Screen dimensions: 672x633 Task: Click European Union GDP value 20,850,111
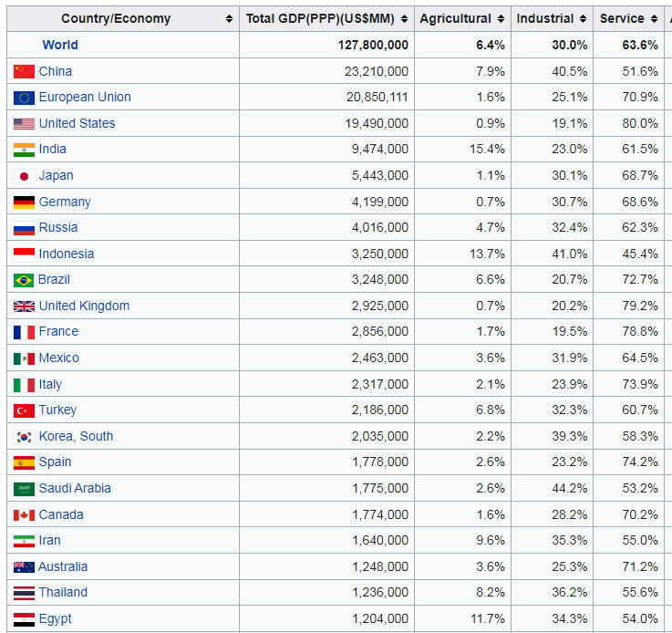tap(377, 98)
